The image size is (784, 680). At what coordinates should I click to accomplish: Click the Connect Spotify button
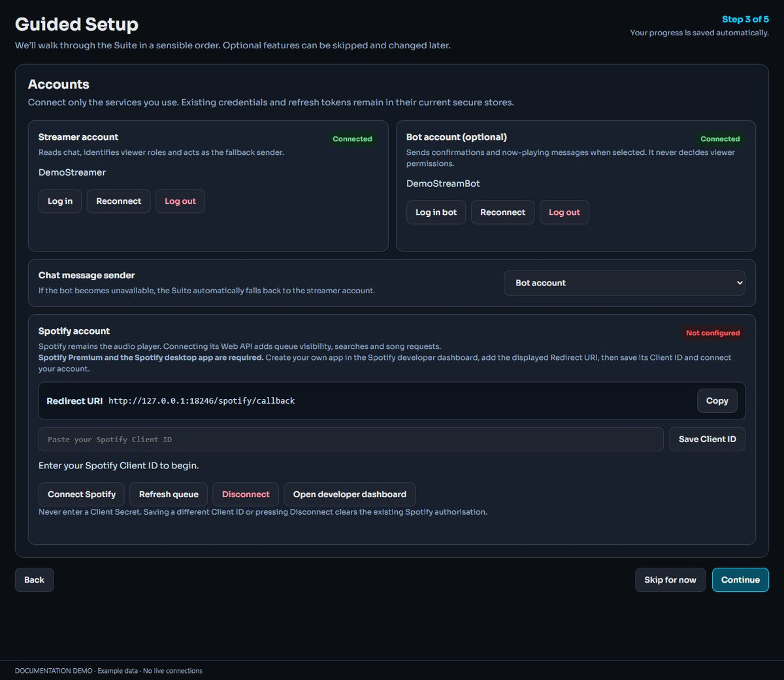(82, 494)
